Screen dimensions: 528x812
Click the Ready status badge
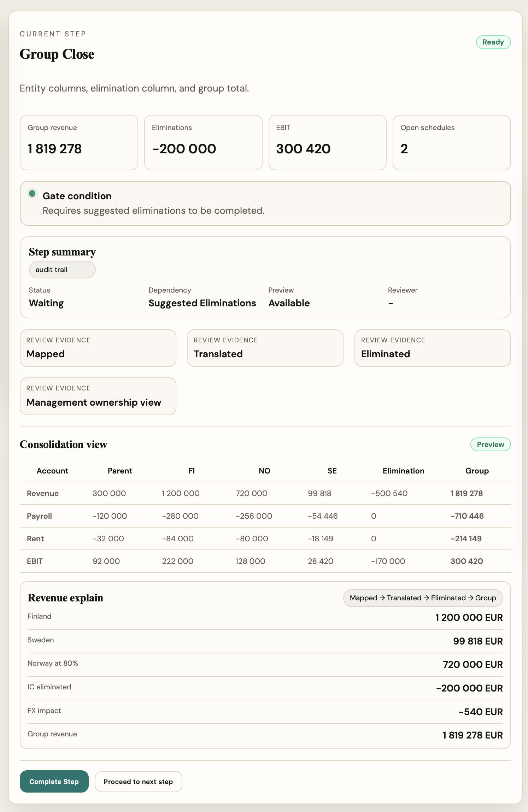pyautogui.click(x=493, y=42)
